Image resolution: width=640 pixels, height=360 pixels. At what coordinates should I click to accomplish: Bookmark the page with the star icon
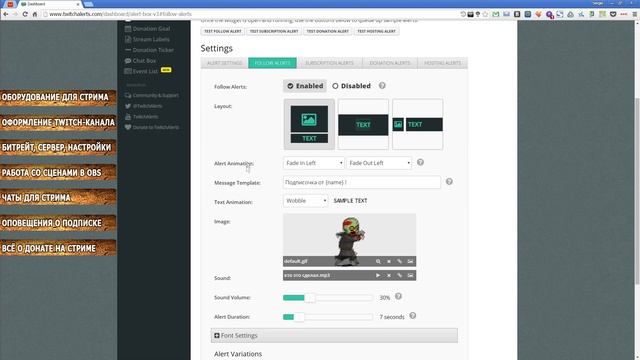coord(485,14)
